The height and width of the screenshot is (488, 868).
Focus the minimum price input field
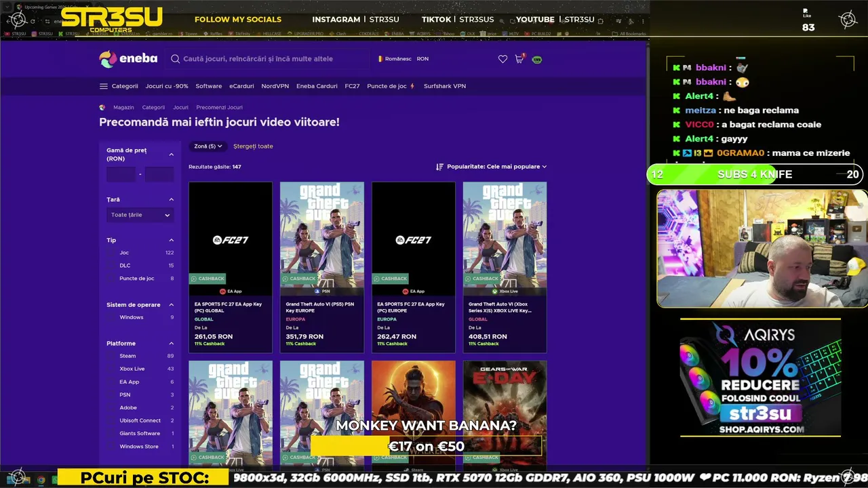tap(121, 174)
